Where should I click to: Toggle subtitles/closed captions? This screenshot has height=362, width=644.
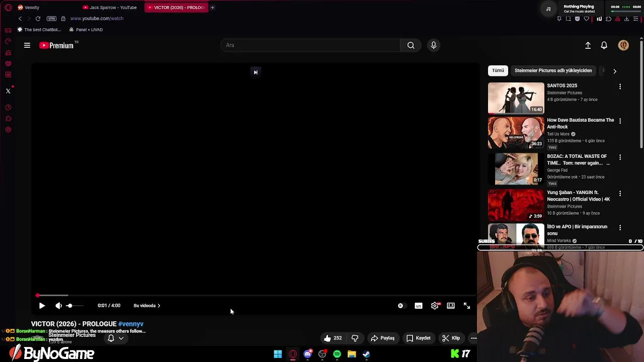[419, 306]
